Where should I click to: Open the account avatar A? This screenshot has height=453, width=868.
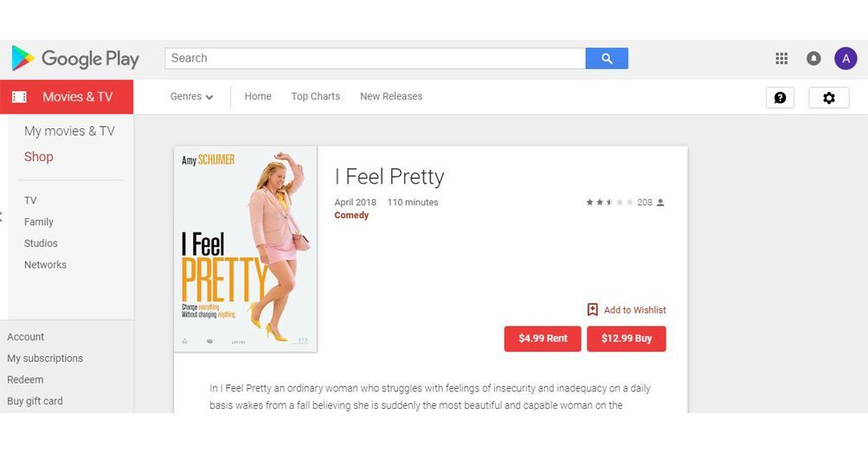[845, 58]
